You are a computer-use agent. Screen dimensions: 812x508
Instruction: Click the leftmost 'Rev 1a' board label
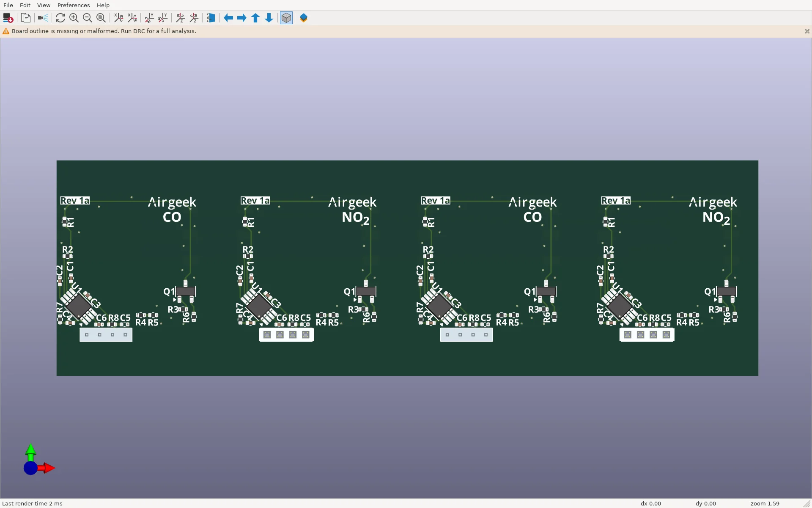[75, 201]
